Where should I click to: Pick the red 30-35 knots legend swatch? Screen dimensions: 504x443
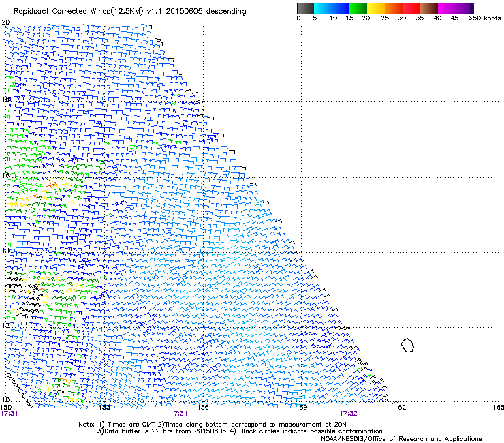point(411,8)
